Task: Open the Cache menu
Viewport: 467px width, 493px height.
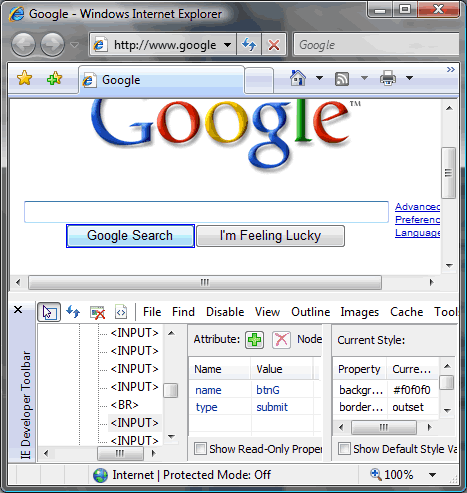Action: (407, 312)
